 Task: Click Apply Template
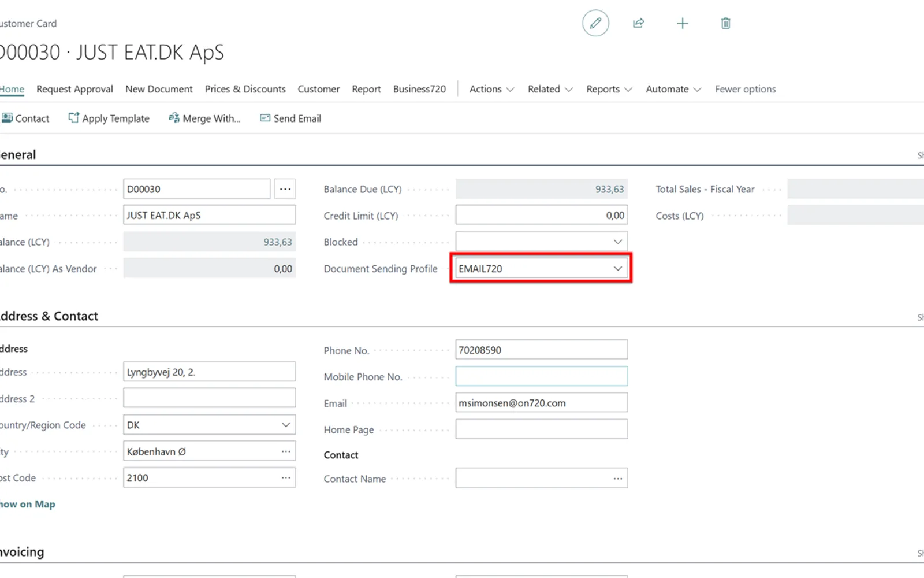[109, 118]
